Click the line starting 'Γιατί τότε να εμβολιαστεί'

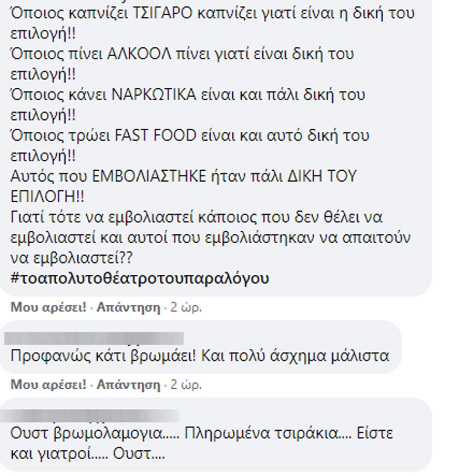[197, 218]
